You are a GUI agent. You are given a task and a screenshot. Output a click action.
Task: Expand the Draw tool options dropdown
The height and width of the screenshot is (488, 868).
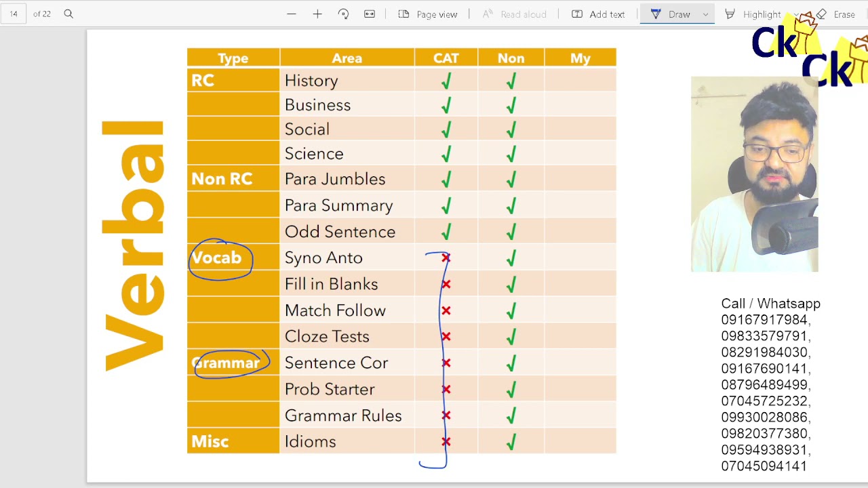click(705, 14)
